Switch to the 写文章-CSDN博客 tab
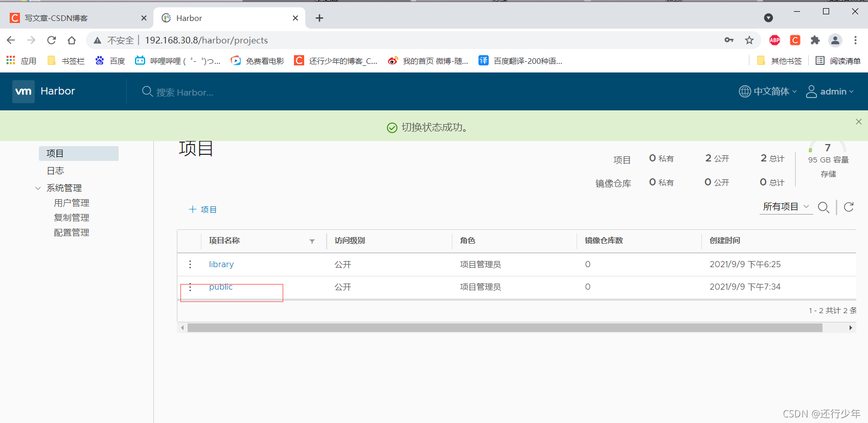The height and width of the screenshot is (423, 868). (77, 18)
